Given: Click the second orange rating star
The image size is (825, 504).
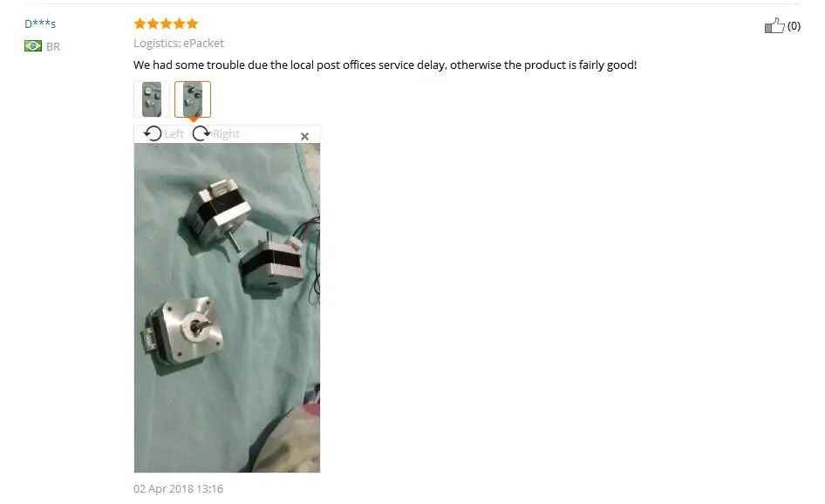Looking at the screenshot, I should [x=153, y=24].
